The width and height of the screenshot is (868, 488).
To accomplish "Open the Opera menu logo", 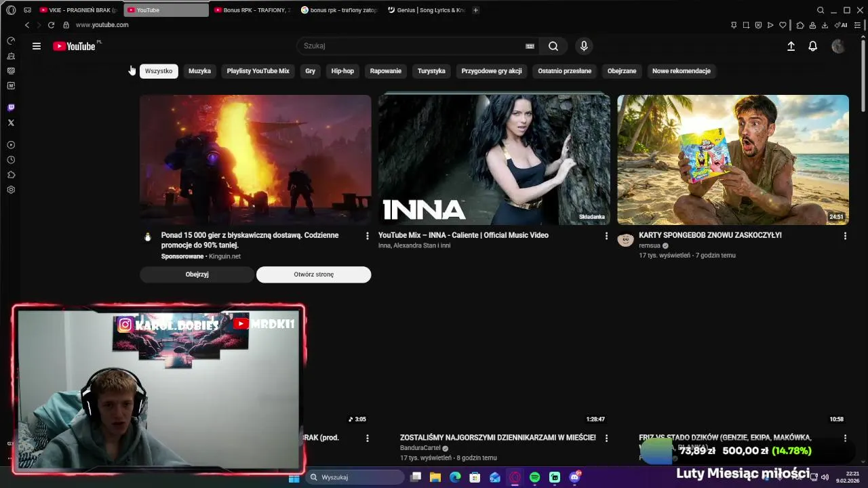I will tap(11, 10).
